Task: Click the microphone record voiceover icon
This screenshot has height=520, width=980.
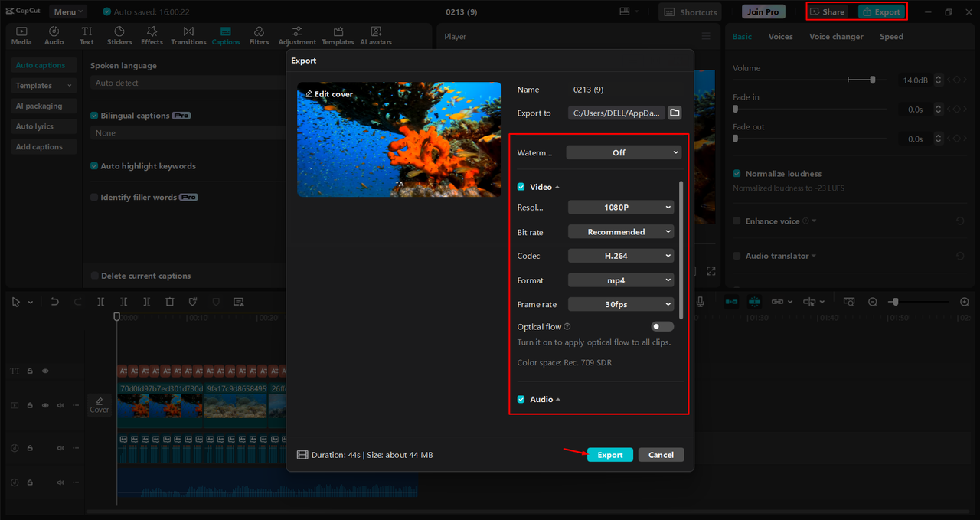Action: click(x=701, y=302)
